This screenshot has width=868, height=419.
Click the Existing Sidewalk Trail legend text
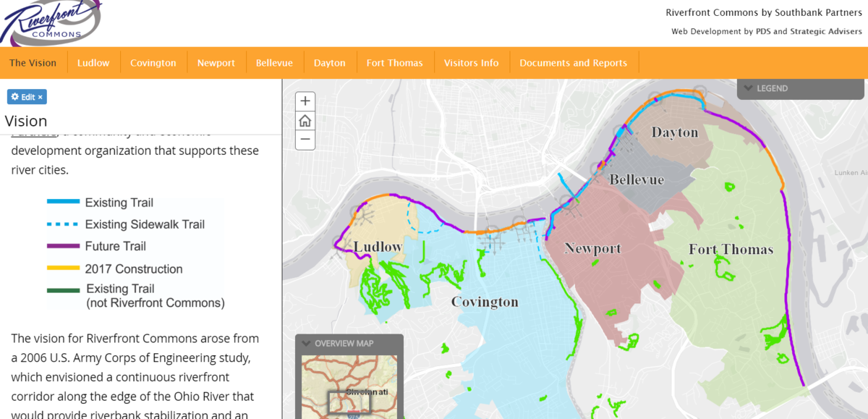pyautogui.click(x=145, y=224)
